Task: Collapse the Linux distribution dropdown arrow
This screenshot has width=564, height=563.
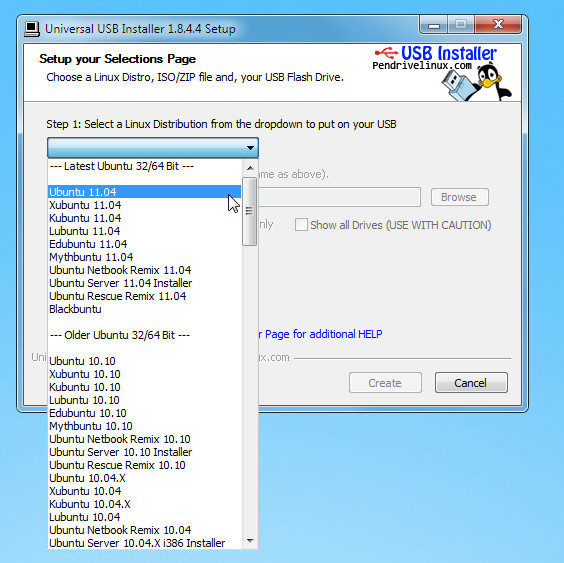Action: pos(250,147)
